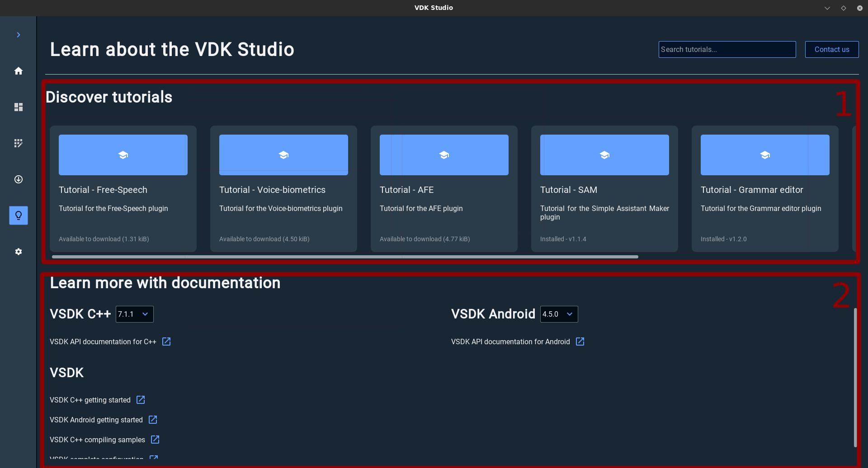Open the downloads icon in sidebar

pyautogui.click(x=19, y=179)
